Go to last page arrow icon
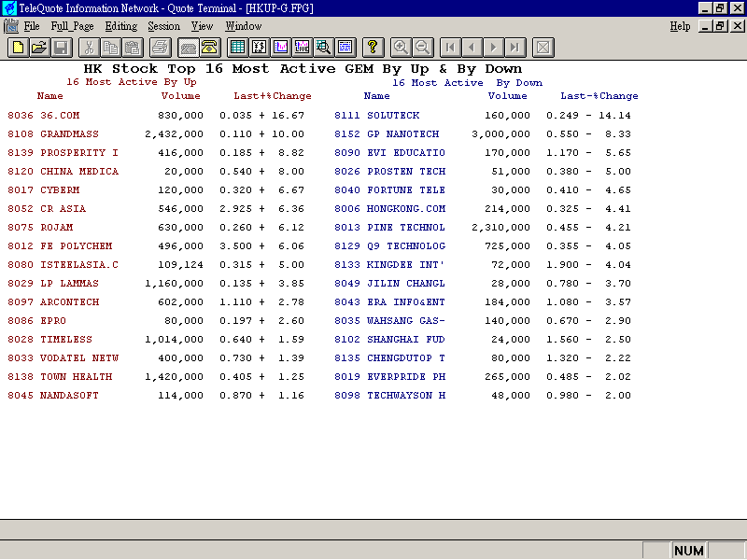 [x=515, y=48]
